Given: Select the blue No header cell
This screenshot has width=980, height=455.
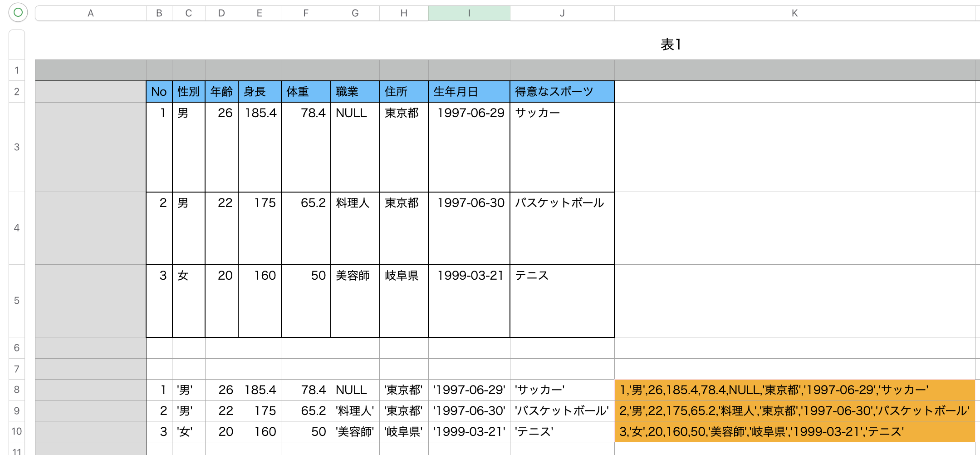Looking at the screenshot, I should click(x=159, y=91).
